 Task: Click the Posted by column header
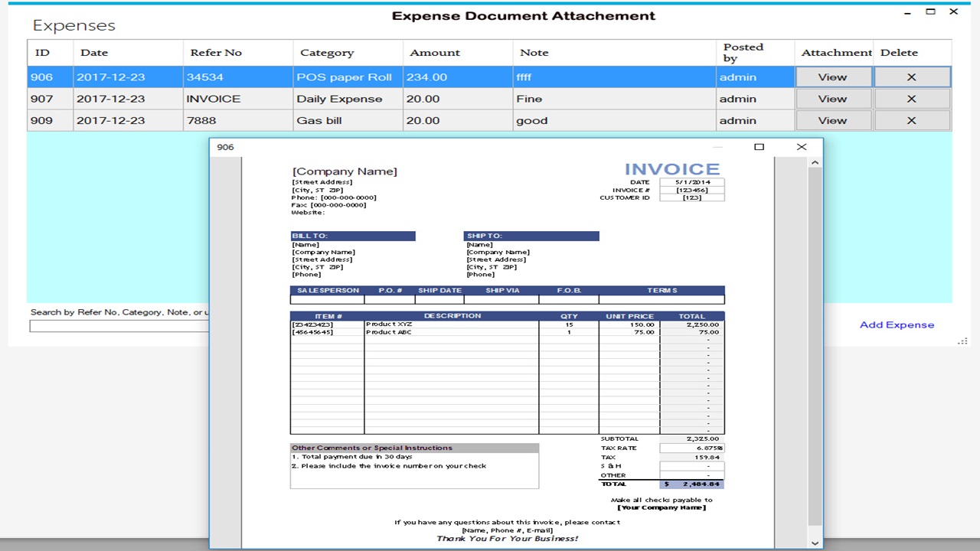[x=743, y=52]
